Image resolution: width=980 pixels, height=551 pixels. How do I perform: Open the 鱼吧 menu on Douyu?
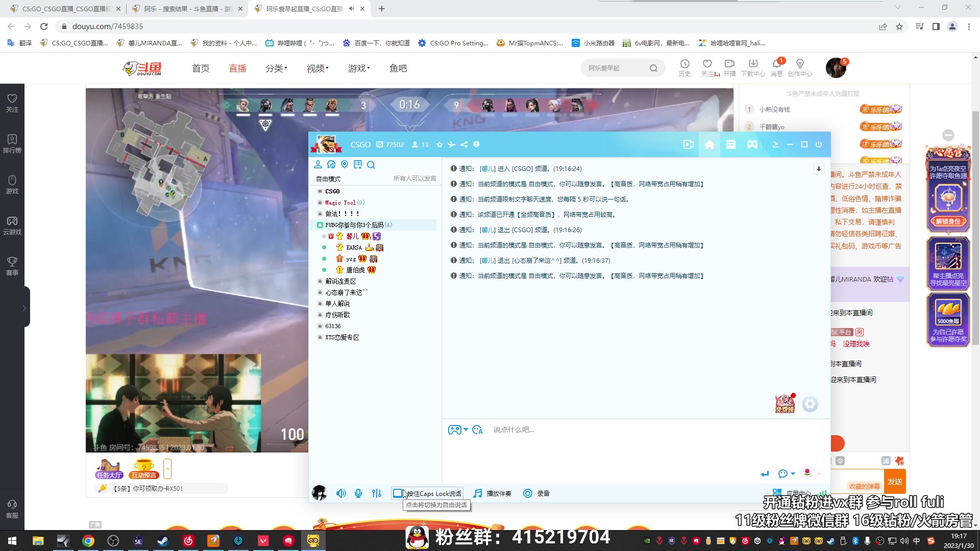point(398,68)
